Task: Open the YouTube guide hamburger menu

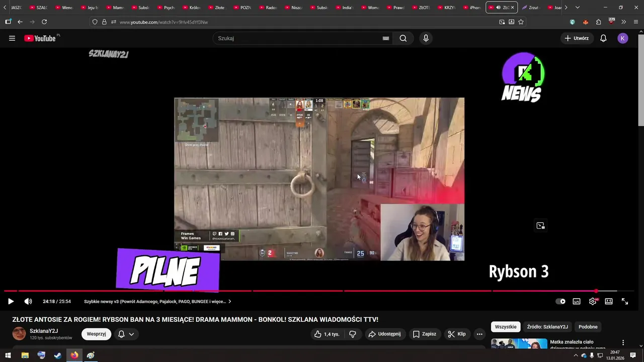Action: tap(12, 38)
